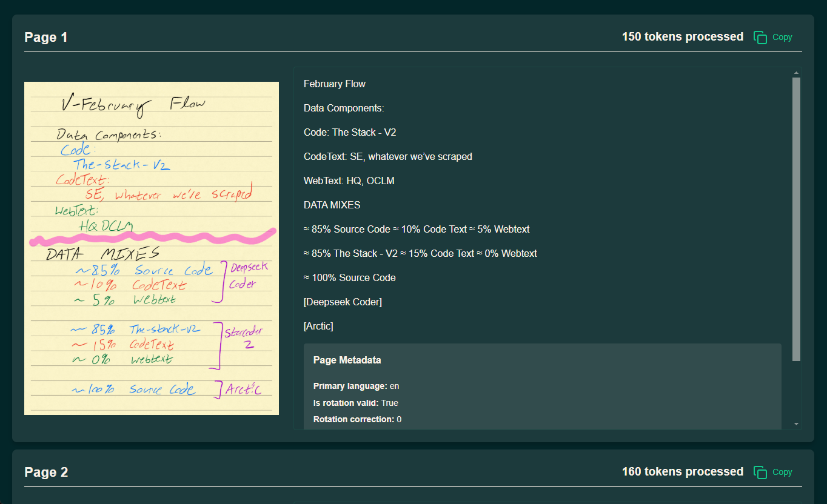Click the line starting '≈ 85% The Stack - V2'

click(420, 253)
